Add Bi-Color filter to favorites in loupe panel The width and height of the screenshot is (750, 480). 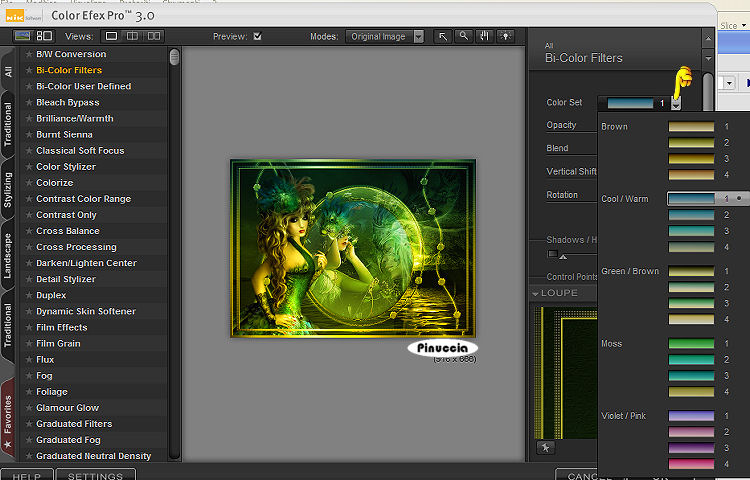coord(545,448)
